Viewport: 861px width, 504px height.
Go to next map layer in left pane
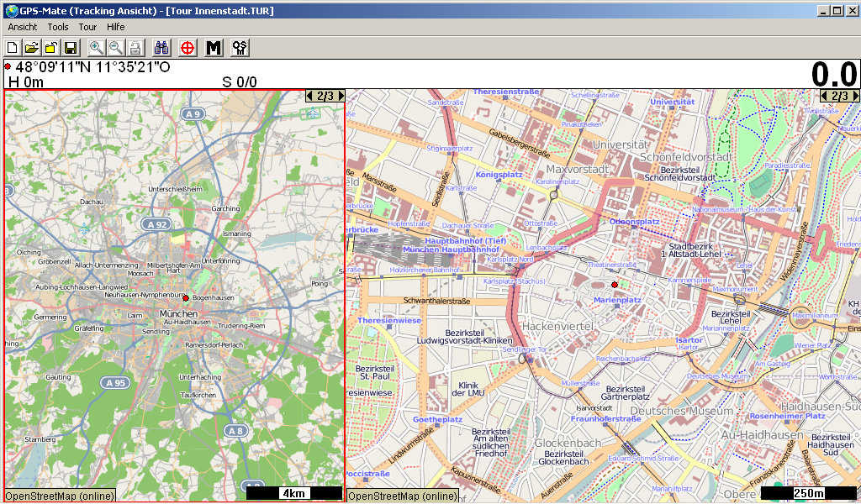341,96
